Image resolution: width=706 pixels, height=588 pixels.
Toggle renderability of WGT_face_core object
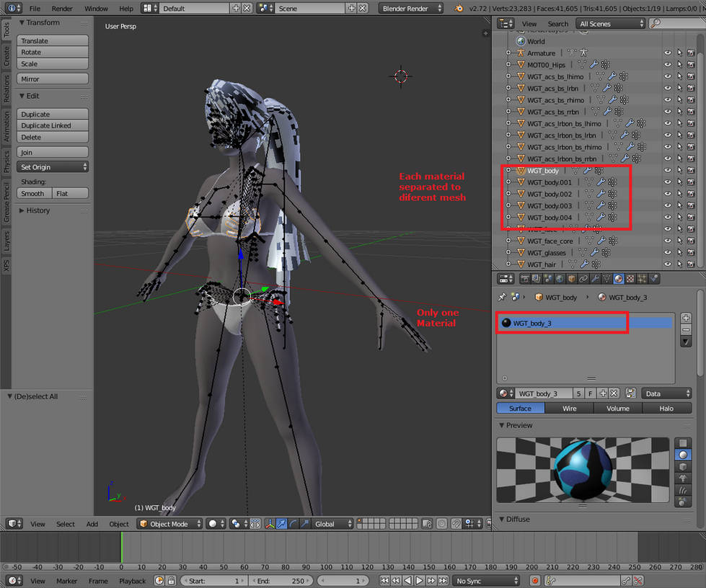click(x=691, y=241)
